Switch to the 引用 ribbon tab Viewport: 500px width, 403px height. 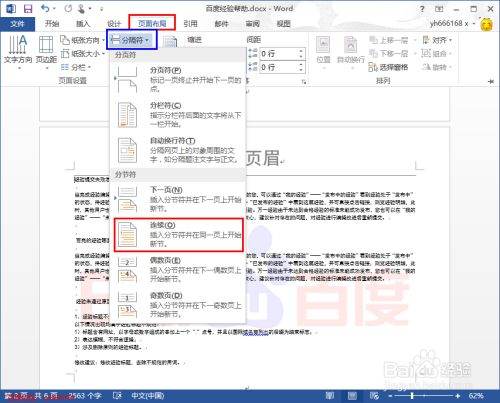coord(190,24)
